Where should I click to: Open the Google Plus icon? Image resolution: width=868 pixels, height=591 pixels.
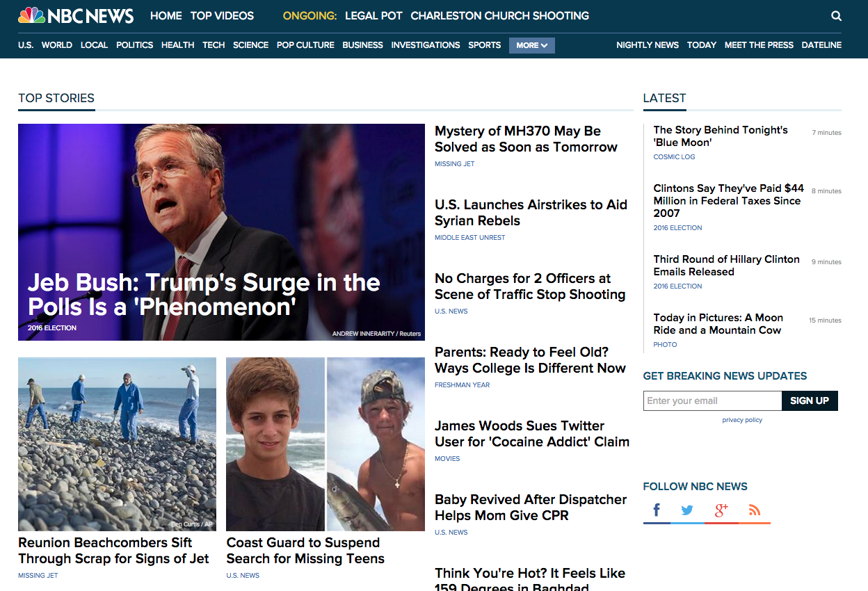coord(721,511)
